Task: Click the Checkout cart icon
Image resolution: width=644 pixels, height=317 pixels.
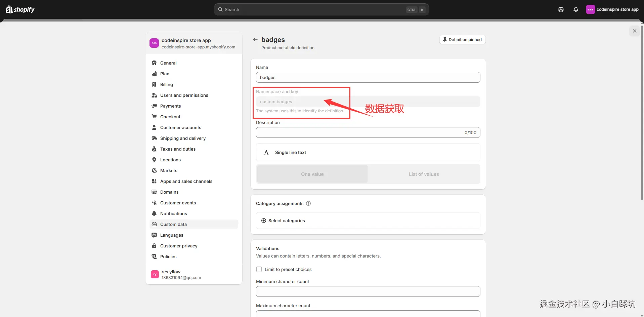Action: 154,117
